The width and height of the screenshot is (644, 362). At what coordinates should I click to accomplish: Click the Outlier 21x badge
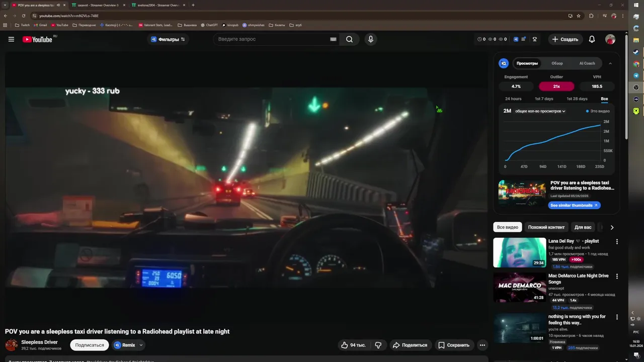pyautogui.click(x=556, y=86)
